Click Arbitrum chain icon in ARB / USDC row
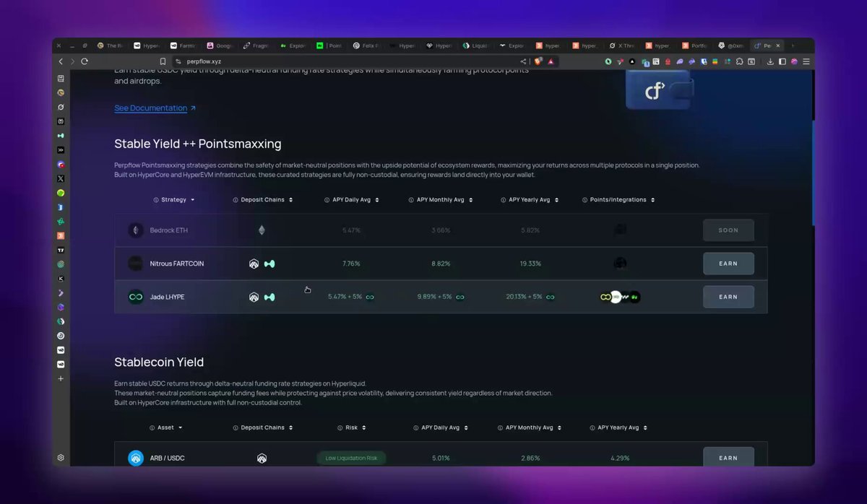867x504 pixels. pyautogui.click(x=262, y=458)
